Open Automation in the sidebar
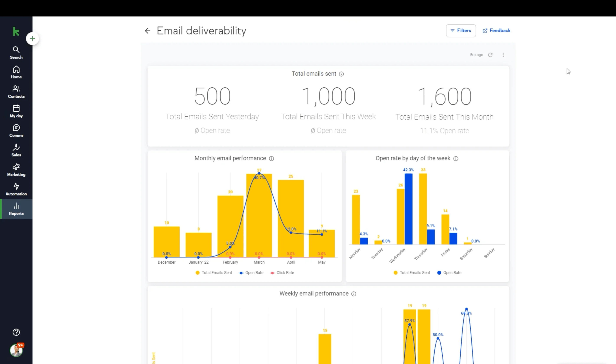This screenshot has height=364, width=616. click(x=16, y=189)
